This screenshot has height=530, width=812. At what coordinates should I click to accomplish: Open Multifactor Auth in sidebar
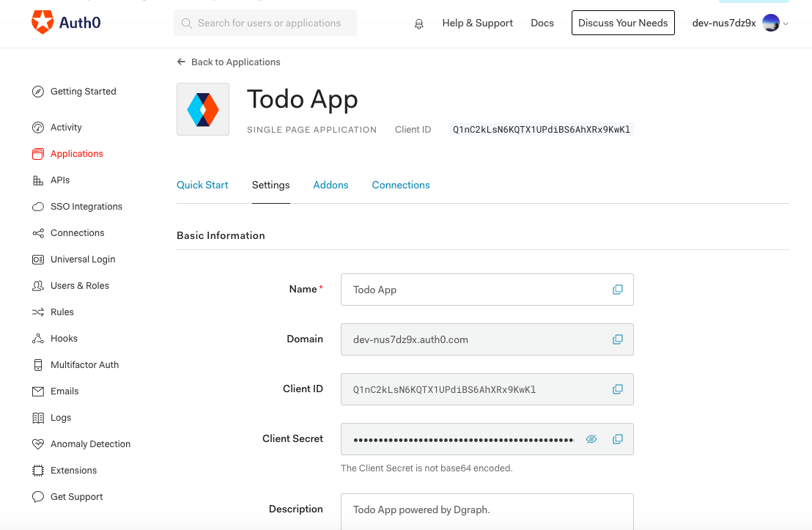tap(84, 365)
